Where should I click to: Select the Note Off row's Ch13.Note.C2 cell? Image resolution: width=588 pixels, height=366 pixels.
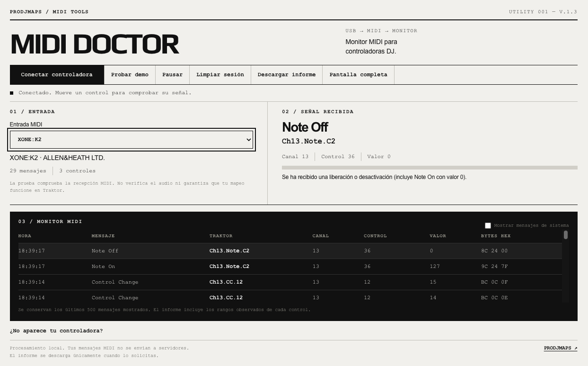(x=229, y=251)
